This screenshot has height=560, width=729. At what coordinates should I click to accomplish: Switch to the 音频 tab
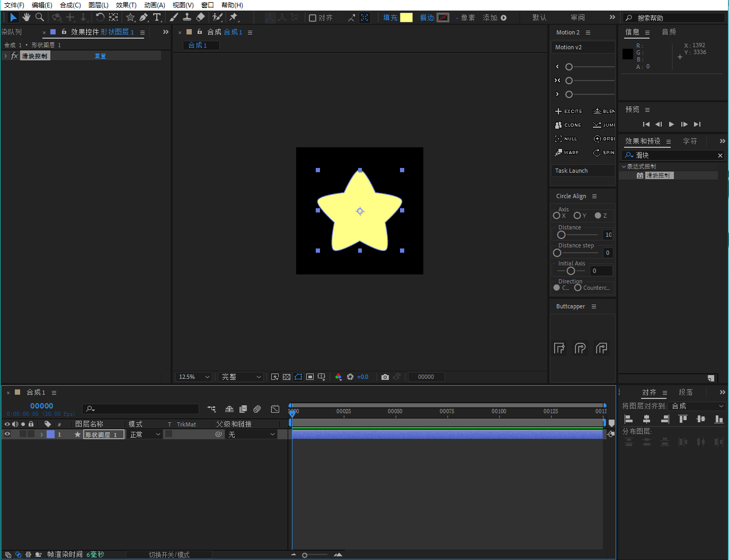[669, 32]
